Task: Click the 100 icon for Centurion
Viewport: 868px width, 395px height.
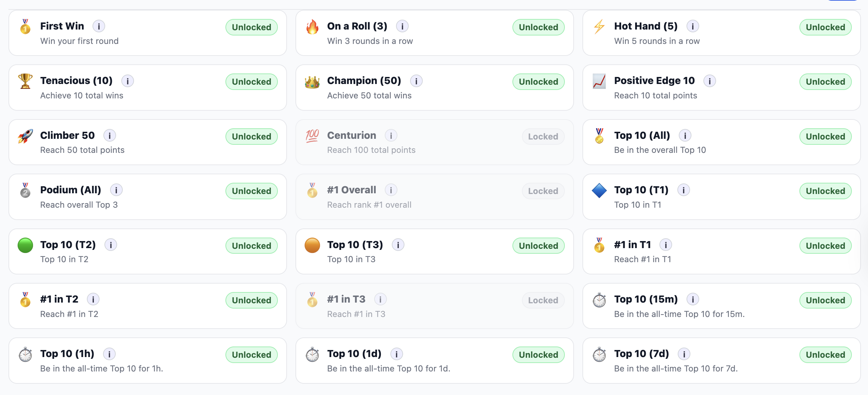Action: click(x=312, y=136)
